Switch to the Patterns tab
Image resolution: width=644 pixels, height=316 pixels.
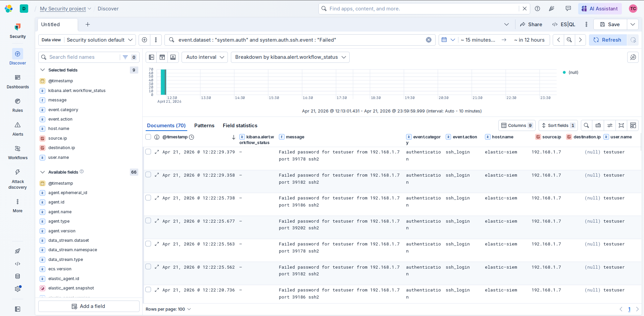click(x=204, y=126)
